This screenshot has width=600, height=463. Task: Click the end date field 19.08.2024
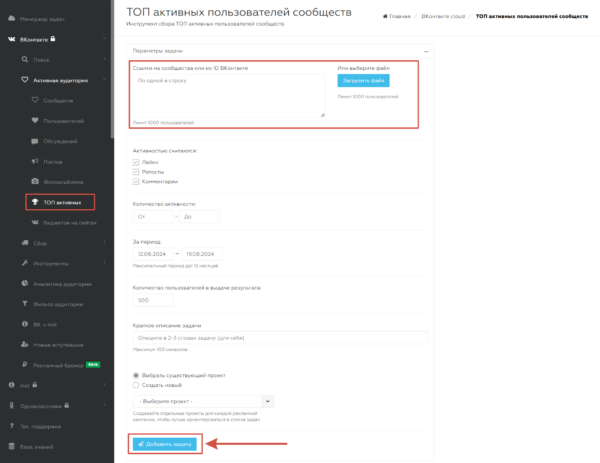pos(201,254)
